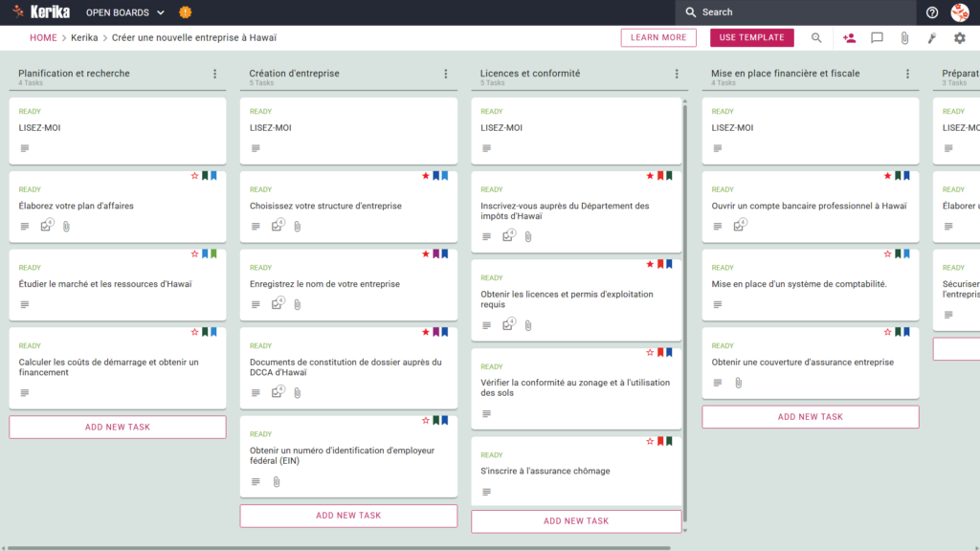Go to HOME breadcrumb

point(43,37)
